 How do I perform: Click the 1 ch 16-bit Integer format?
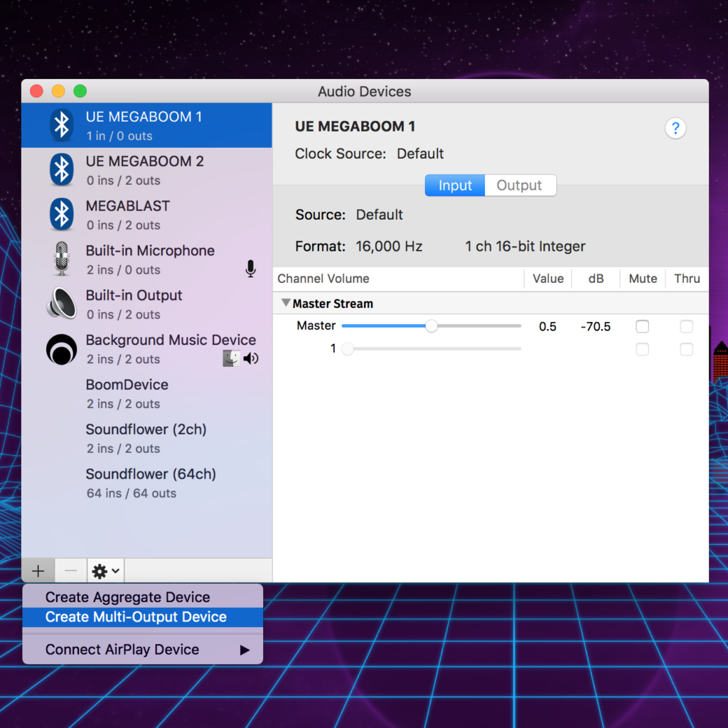tap(525, 246)
